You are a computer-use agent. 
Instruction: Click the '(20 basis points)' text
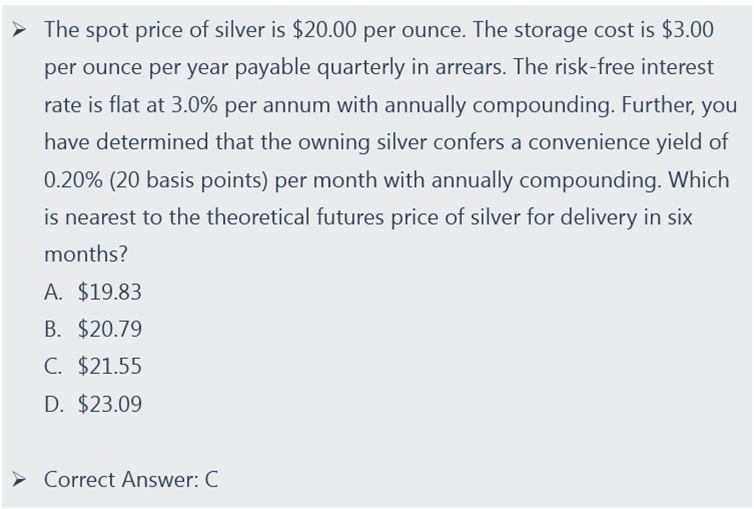click(x=189, y=181)
